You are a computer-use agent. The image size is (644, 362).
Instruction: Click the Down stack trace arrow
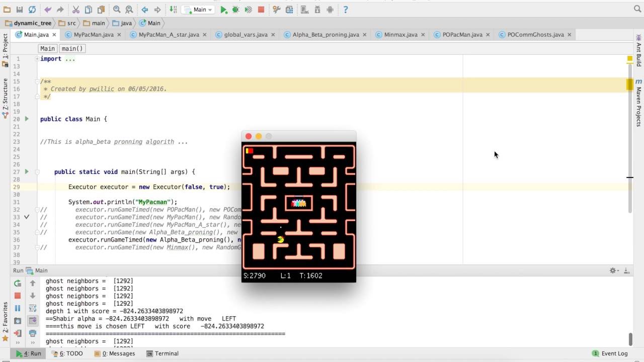(33, 296)
